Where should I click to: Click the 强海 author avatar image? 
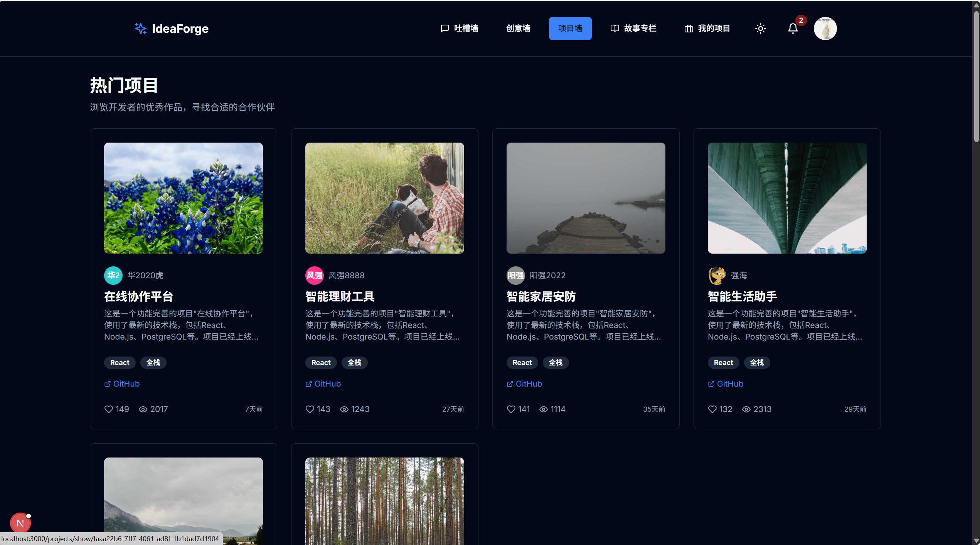point(717,275)
